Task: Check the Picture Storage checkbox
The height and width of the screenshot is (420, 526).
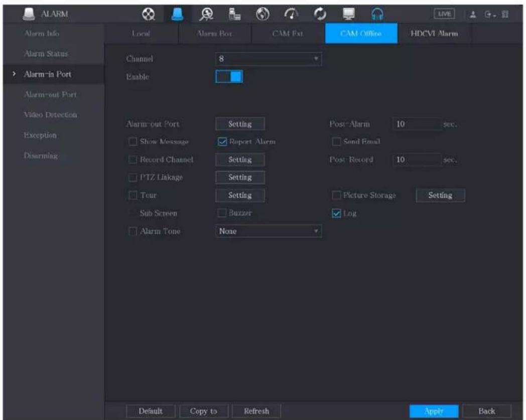Action: pos(336,195)
